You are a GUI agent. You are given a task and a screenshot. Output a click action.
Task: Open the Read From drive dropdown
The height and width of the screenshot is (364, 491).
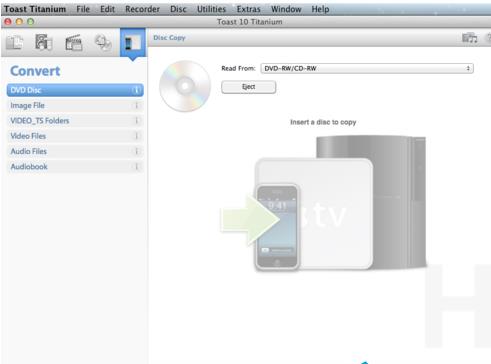(x=367, y=68)
